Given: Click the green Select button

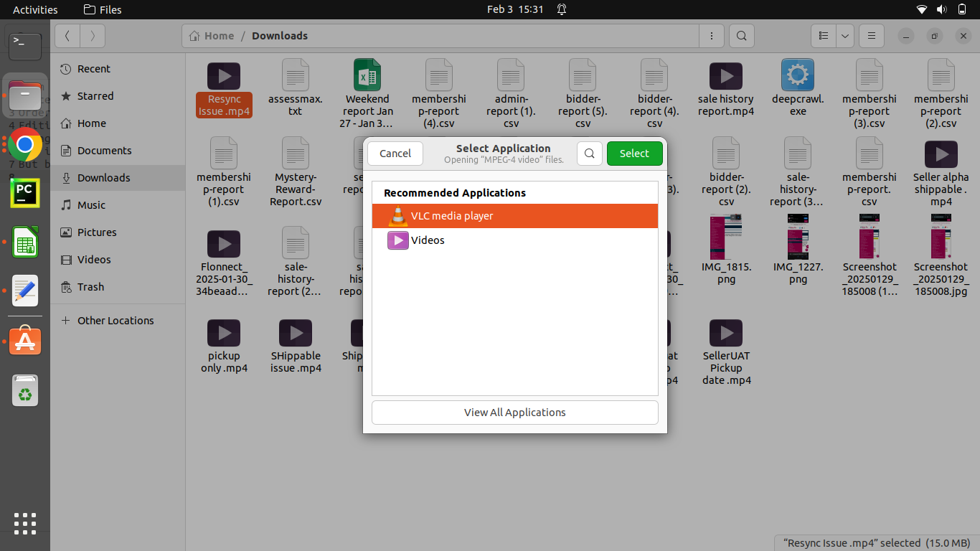Looking at the screenshot, I should (x=634, y=154).
